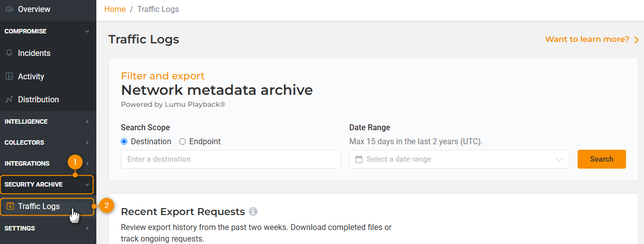Click the Incidents bell icon
Image resolution: width=644 pixels, height=244 pixels.
[9, 53]
